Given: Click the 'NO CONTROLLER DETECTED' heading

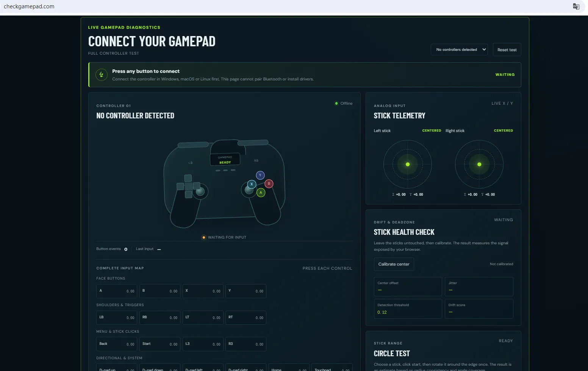Looking at the screenshot, I should point(135,116).
